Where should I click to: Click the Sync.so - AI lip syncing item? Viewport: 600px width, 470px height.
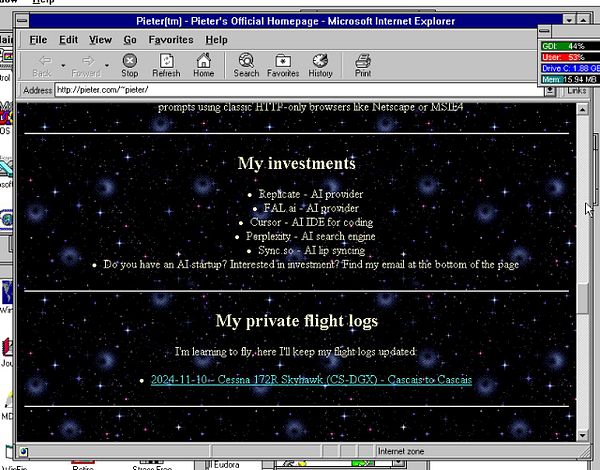(x=311, y=251)
